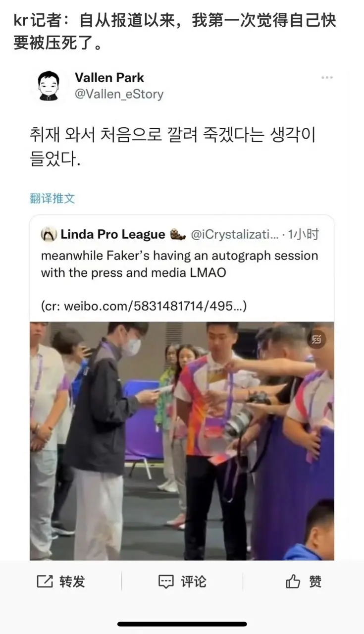Tap the repost (转发) share icon
This screenshot has width=364, height=634.
(45, 581)
